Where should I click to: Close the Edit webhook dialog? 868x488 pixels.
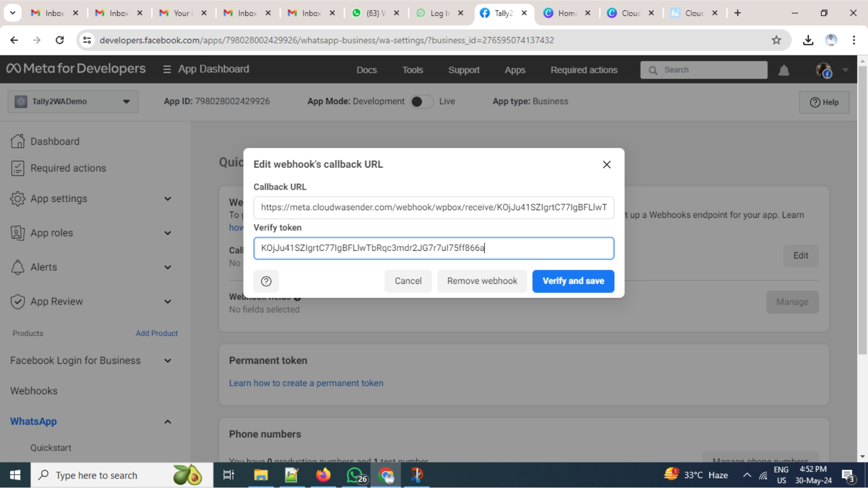click(607, 164)
